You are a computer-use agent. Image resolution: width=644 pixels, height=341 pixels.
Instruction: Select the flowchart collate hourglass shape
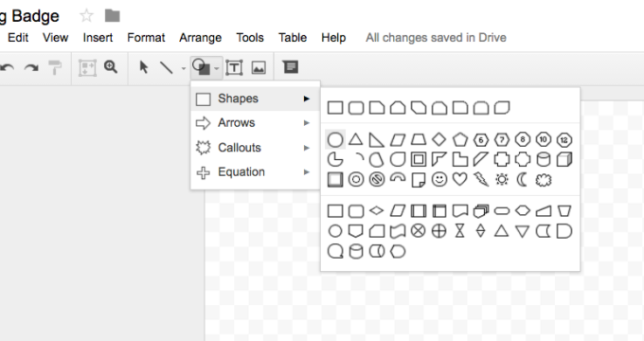[460, 231]
